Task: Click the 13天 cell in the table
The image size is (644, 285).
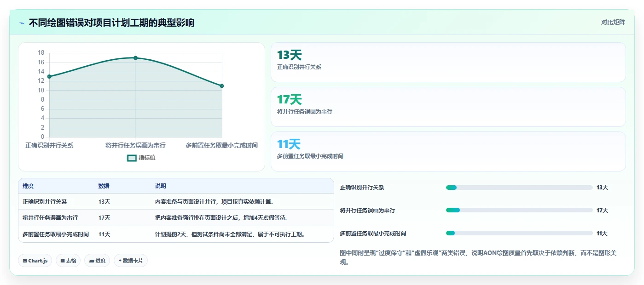Action: 104,201
